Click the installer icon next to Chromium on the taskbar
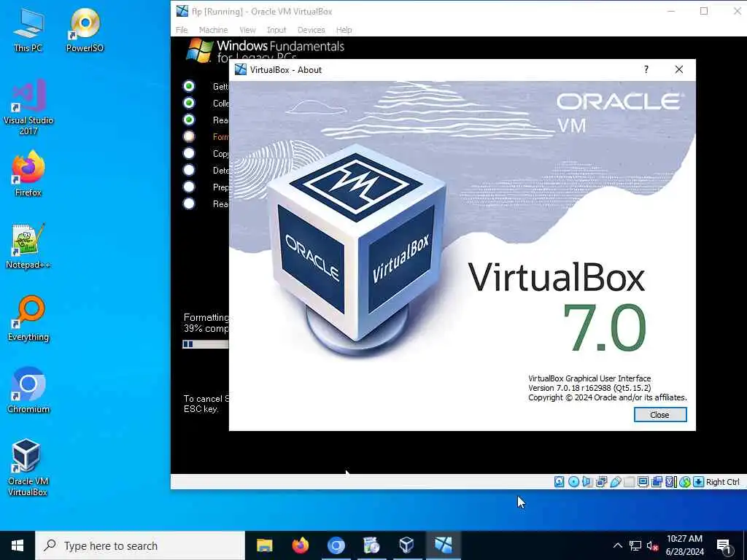Screen dimensions: 747x560 371,545
